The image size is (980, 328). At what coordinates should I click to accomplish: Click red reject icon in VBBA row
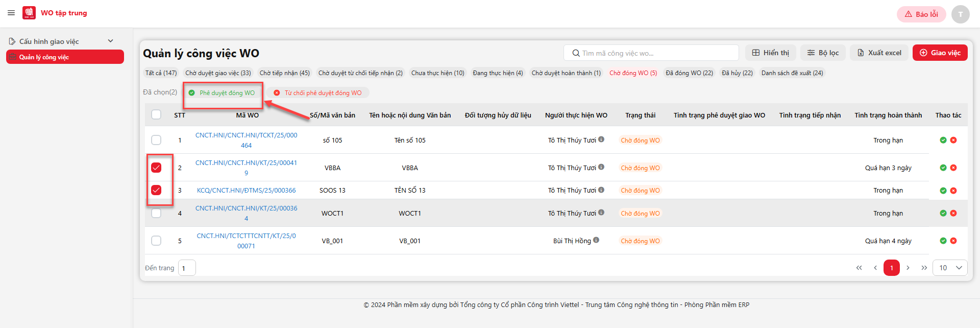(953, 168)
